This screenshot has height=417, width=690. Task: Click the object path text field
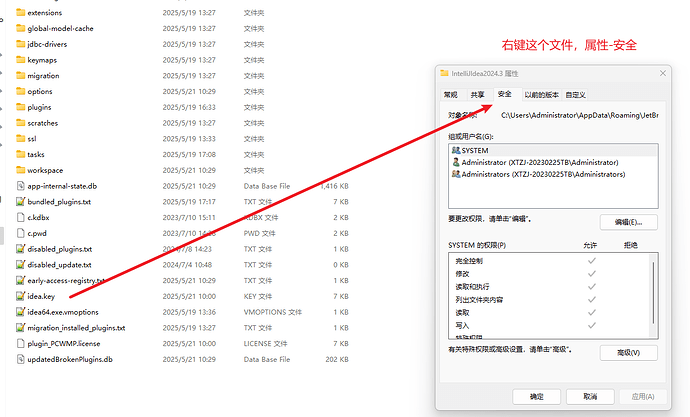pos(580,115)
